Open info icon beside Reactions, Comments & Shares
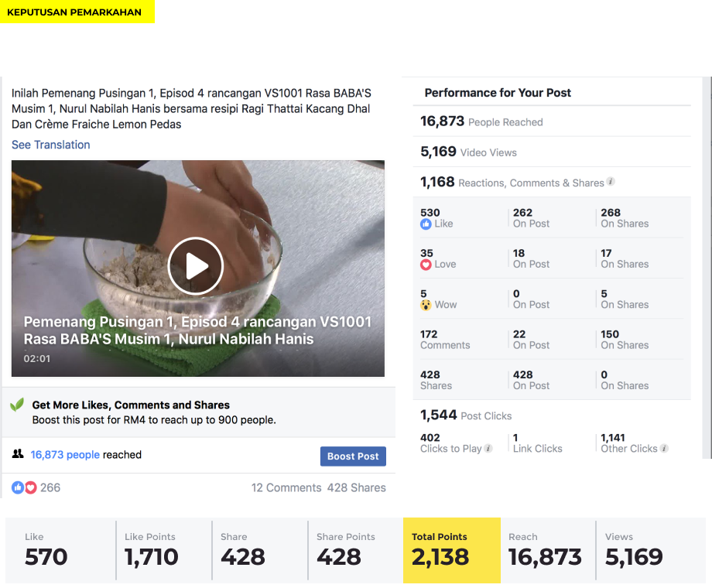This screenshot has height=588, width=712. click(x=611, y=182)
